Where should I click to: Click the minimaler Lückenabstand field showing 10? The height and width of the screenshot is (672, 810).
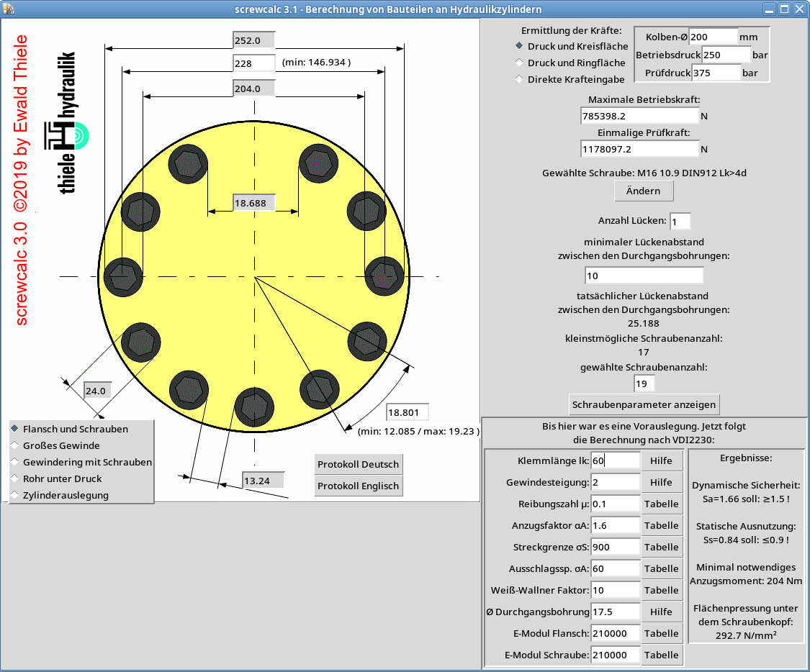click(644, 276)
